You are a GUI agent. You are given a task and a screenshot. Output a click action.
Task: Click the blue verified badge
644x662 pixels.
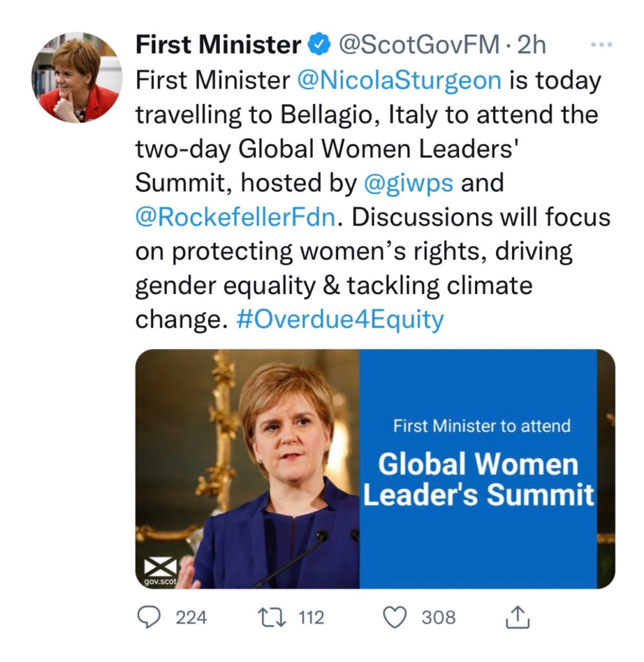(320, 45)
